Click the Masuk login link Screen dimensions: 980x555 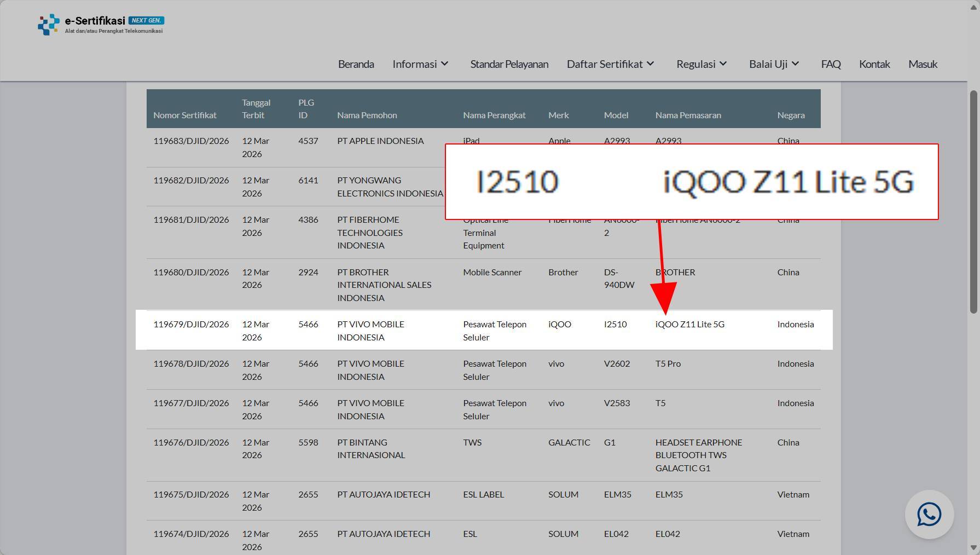[x=923, y=64]
